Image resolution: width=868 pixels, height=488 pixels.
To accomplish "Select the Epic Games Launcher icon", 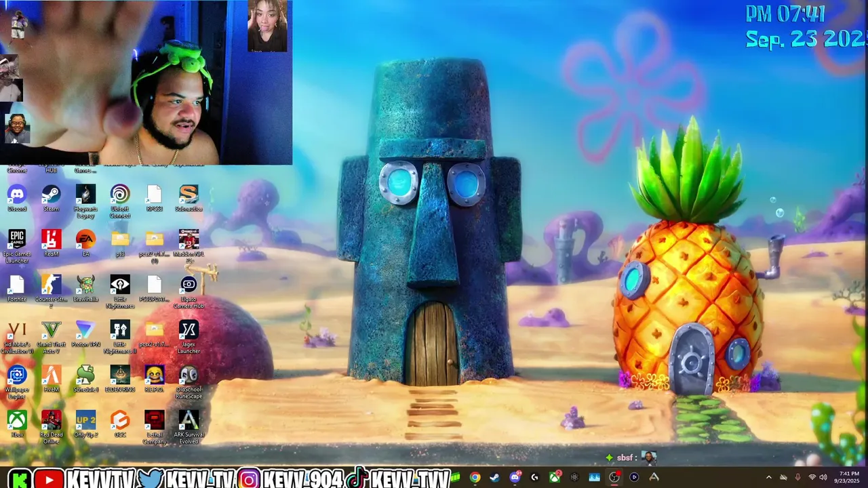I will click(17, 247).
